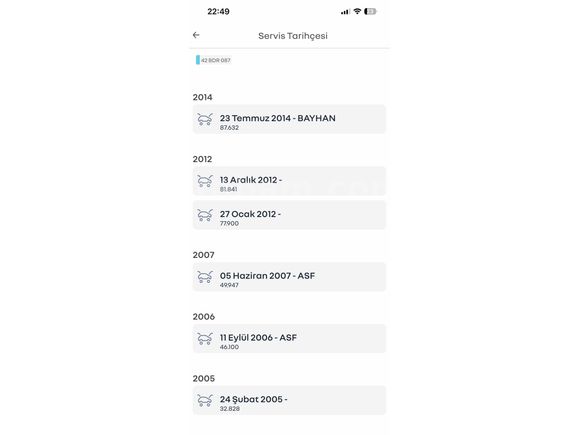Open the 13 Aralık 2012 service entry
The height and width of the screenshot is (435, 580).
tap(289, 181)
